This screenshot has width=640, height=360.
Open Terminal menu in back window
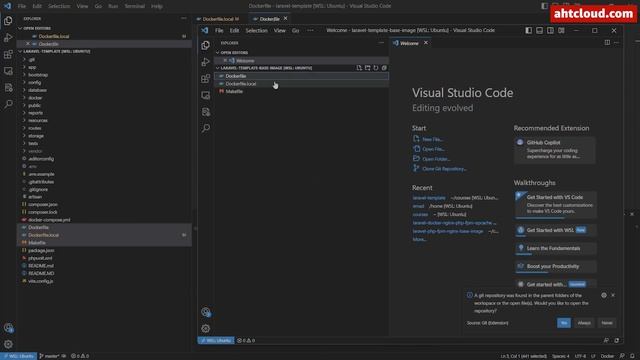coord(135,6)
